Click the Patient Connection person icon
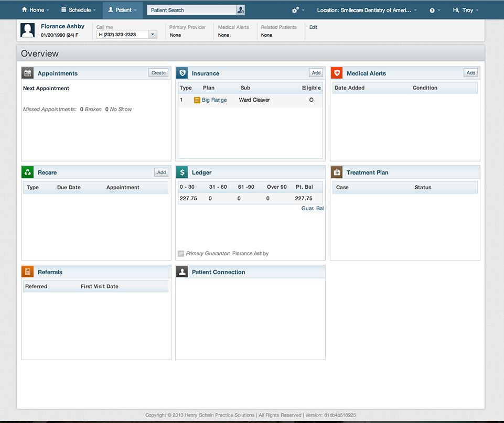 tap(183, 272)
